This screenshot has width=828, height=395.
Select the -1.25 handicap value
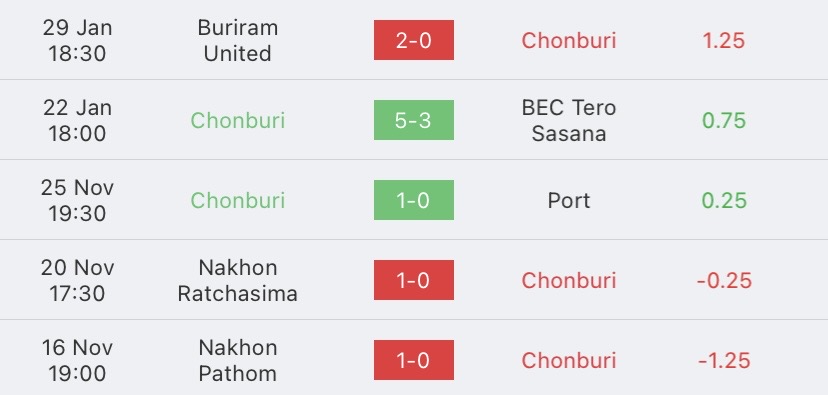[x=724, y=360]
